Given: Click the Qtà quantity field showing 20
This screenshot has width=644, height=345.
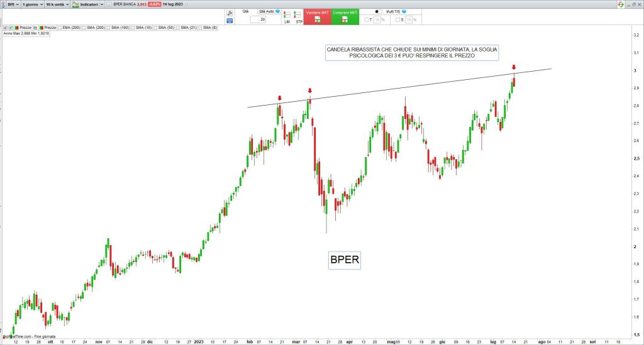Looking at the screenshot, I should 258,19.
